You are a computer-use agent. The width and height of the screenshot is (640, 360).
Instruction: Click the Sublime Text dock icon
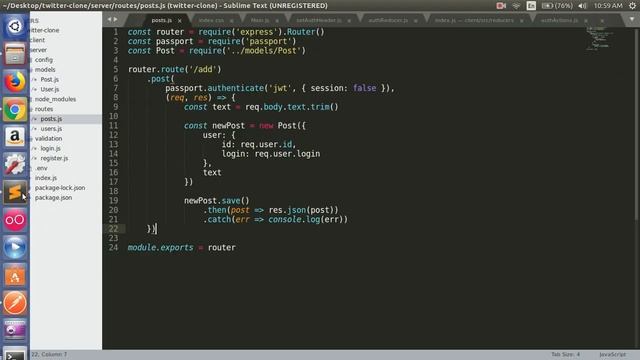pyautogui.click(x=15, y=192)
